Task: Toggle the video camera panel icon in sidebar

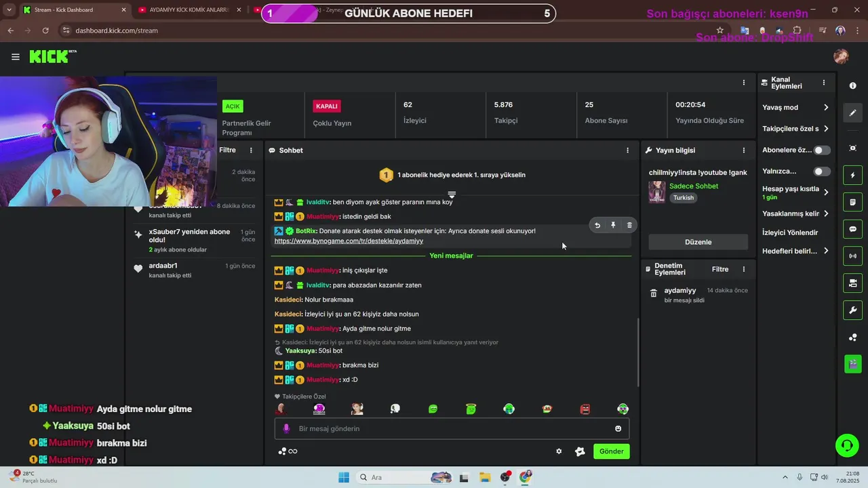Action: click(x=852, y=283)
